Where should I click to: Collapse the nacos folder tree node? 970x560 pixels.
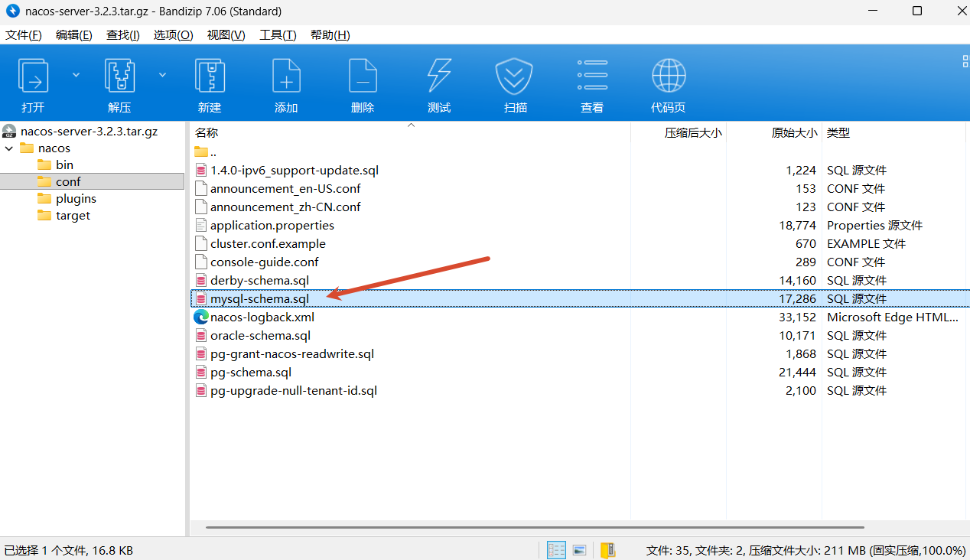point(9,148)
